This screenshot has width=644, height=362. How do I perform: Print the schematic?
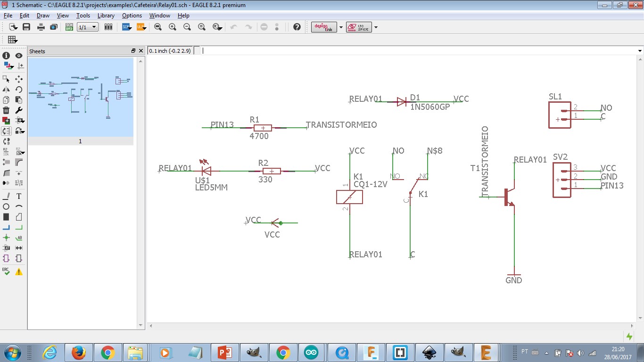coord(41,27)
